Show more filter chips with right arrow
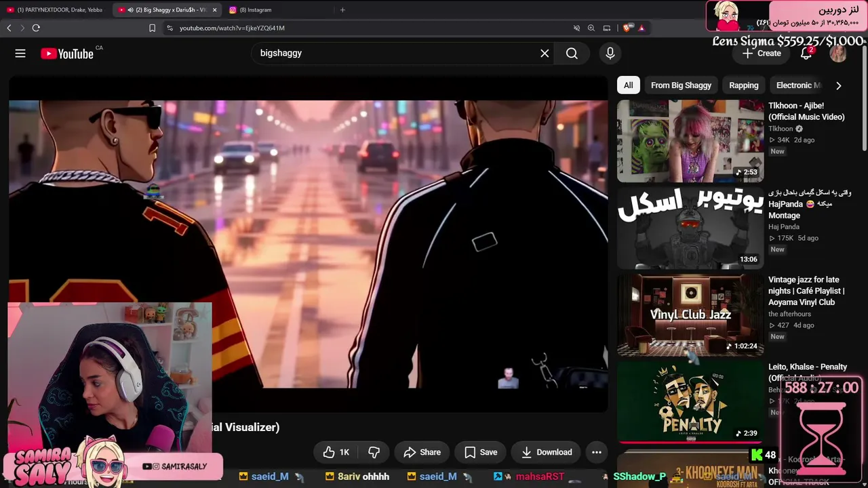This screenshot has height=488, width=868. 838,85
